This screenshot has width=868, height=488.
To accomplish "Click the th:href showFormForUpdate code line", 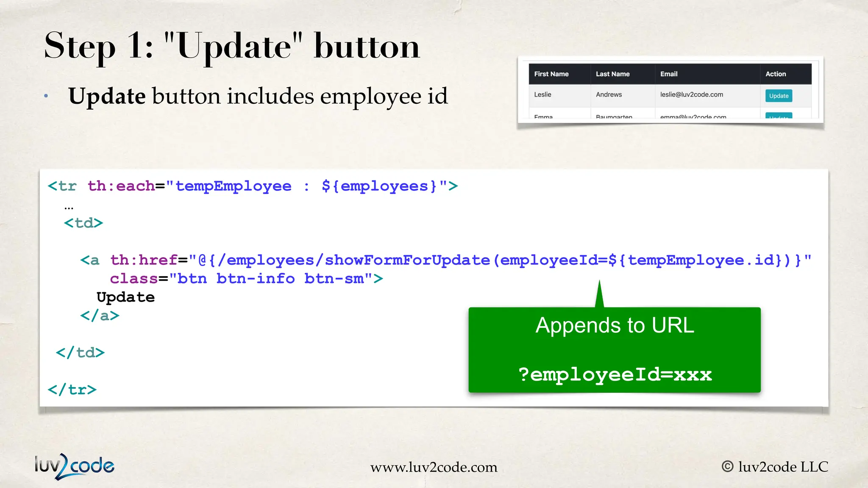I will pos(445,260).
